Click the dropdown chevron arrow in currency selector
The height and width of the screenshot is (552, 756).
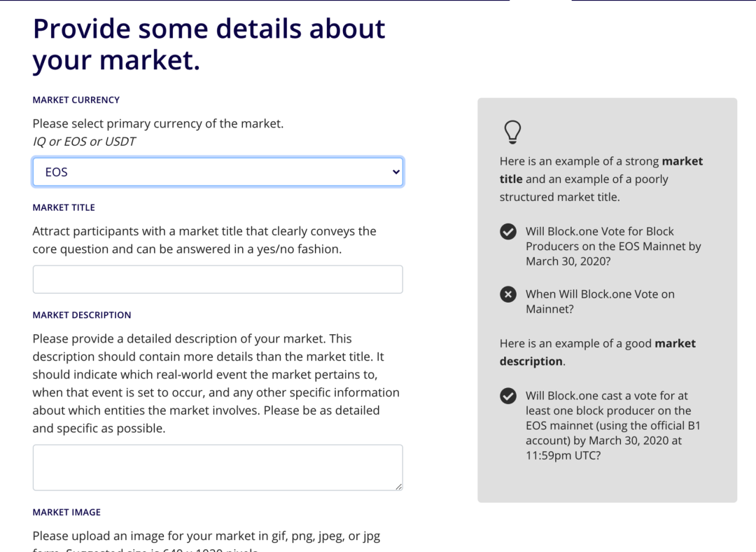coord(395,172)
